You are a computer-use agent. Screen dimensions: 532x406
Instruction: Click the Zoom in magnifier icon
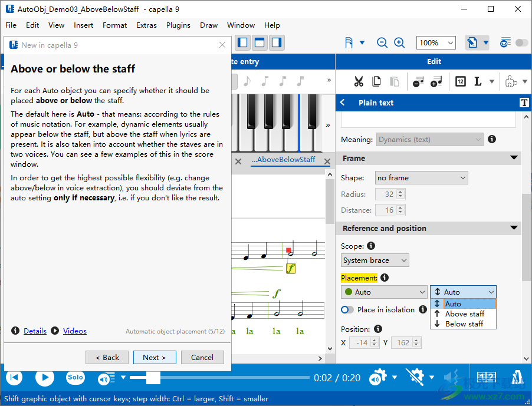tap(399, 42)
